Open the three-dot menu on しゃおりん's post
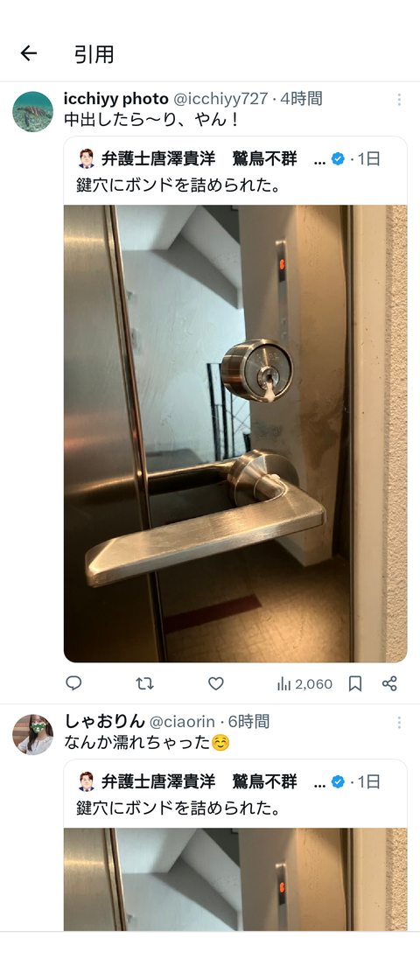This screenshot has width=420, height=980. (399, 723)
